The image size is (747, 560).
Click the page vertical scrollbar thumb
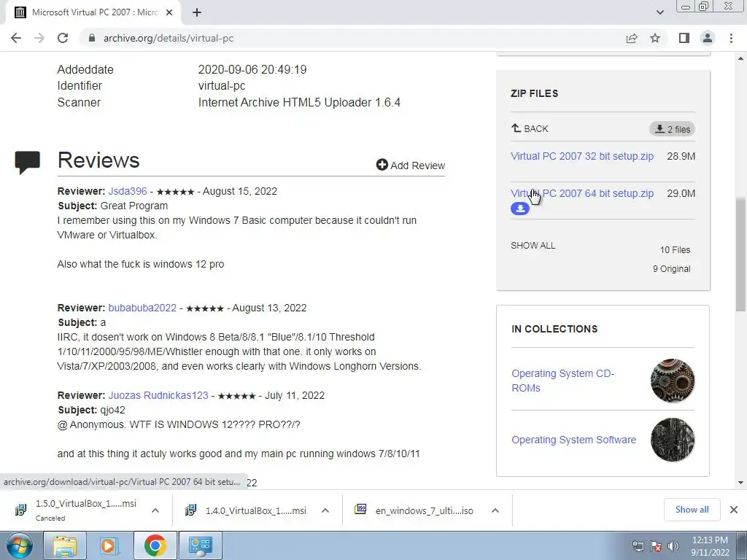point(741,254)
